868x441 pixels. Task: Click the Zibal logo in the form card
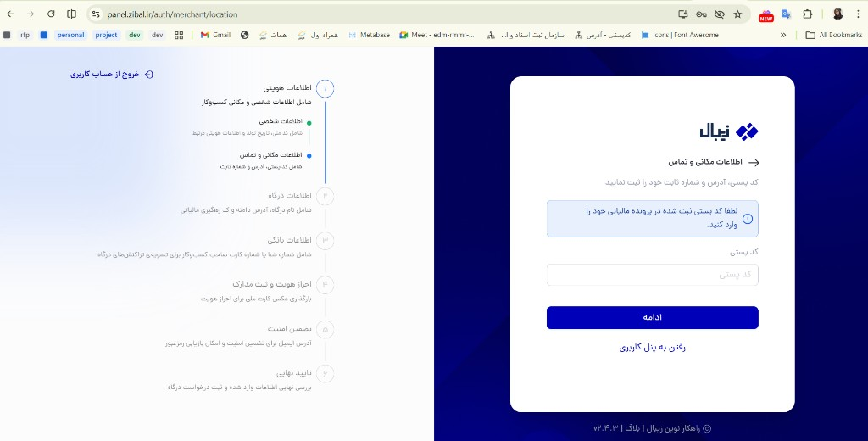pos(728,131)
